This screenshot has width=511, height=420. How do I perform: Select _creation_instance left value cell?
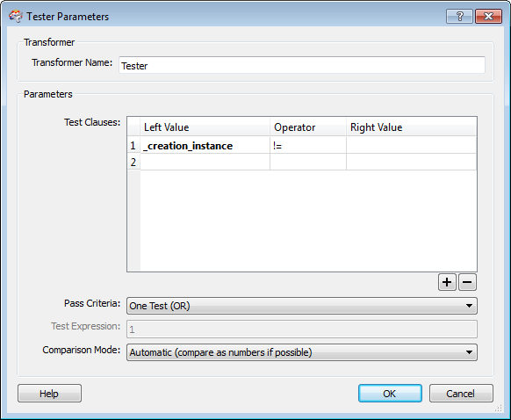205,145
